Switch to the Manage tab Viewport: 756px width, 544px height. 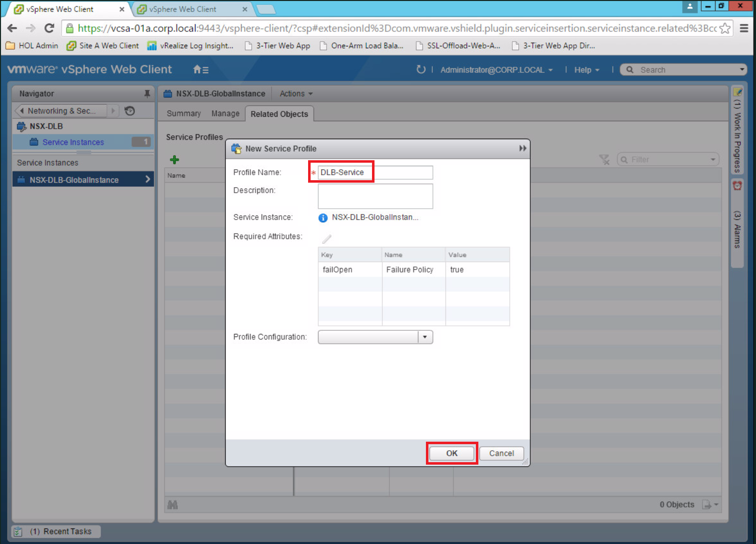pos(225,114)
